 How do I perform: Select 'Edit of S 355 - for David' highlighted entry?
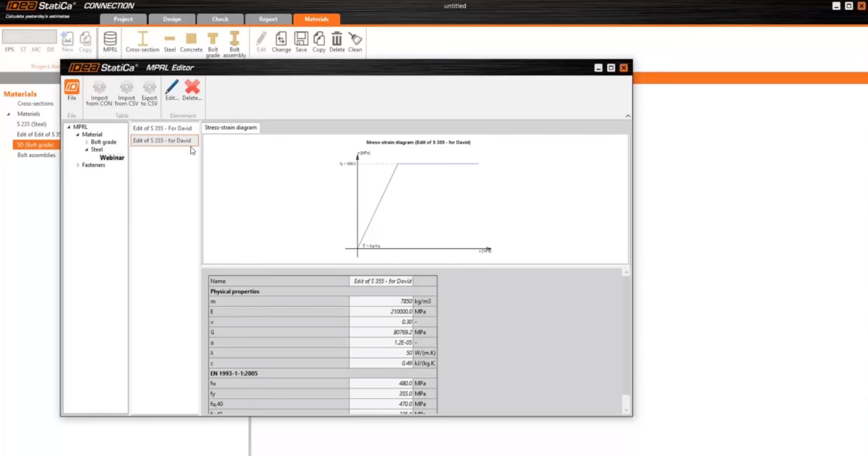(x=164, y=140)
